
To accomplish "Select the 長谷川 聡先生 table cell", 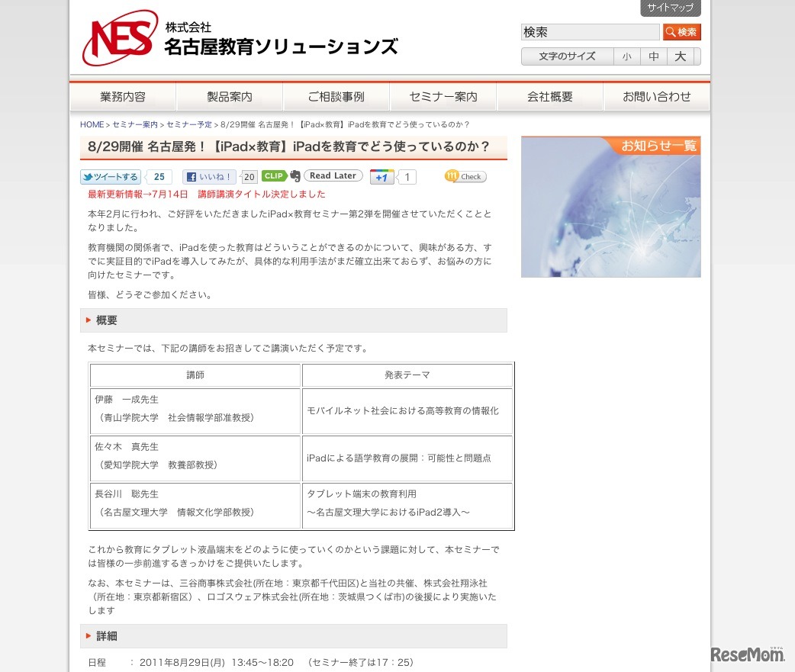I will pos(195,505).
